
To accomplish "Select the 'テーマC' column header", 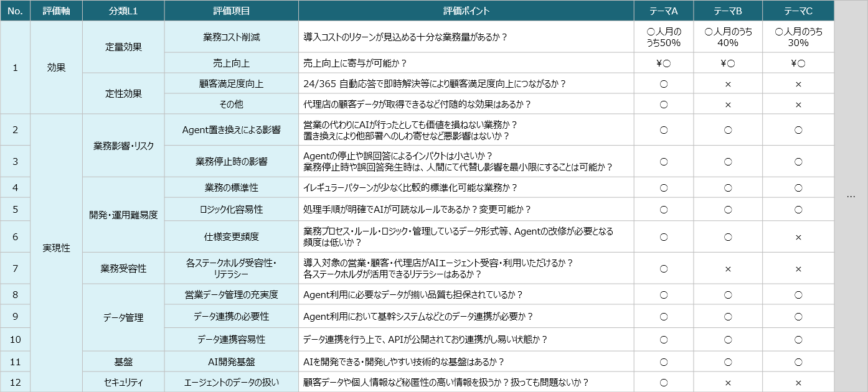I will [x=798, y=11].
